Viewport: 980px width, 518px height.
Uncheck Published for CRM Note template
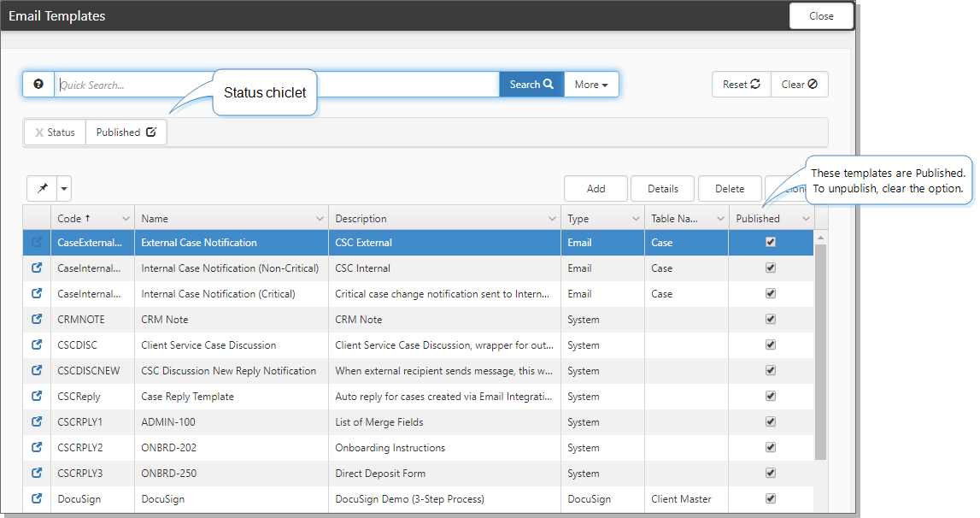click(771, 320)
